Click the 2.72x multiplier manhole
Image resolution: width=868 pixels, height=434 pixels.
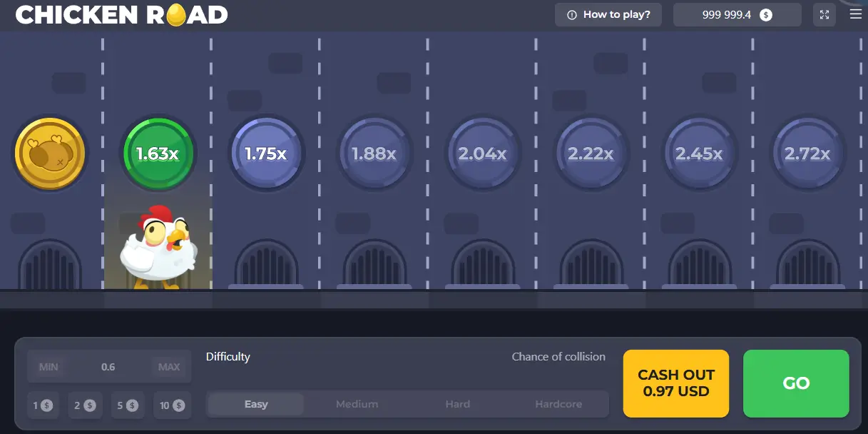[x=807, y=153]
